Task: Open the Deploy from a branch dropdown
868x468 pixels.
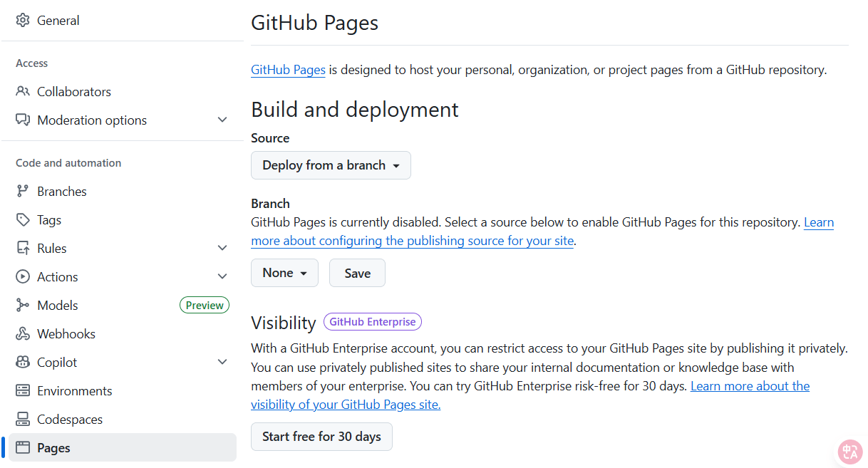Action: (x=331, y=165)
